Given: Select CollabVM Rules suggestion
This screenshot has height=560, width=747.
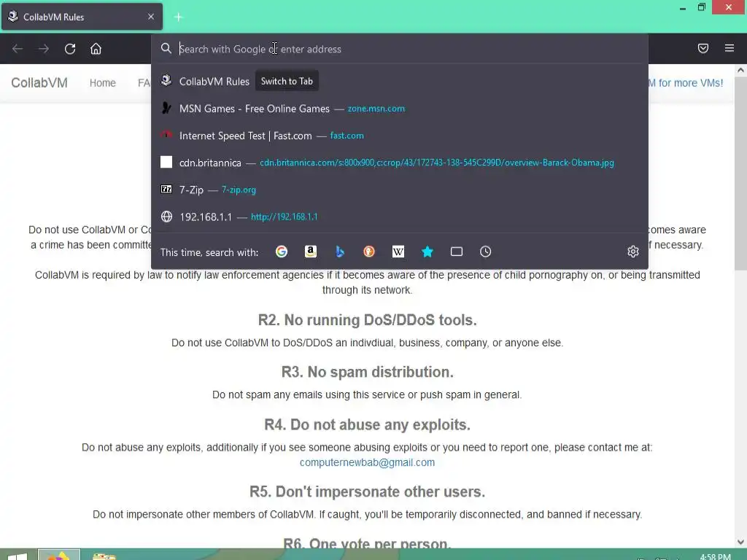Looking at the screenshot, I should (400, 81).
